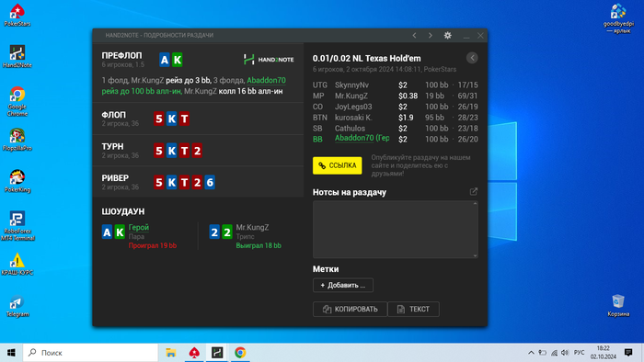This screenshot has height=362, width=644.
Task: Click the taskbar Поиск search box
Action: [x=90, y=353]
